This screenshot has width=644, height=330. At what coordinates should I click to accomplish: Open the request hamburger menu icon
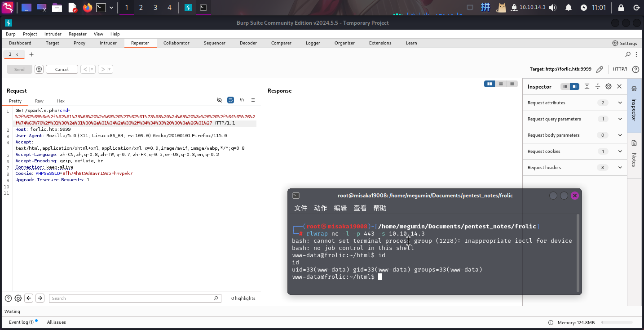[253, 100]
